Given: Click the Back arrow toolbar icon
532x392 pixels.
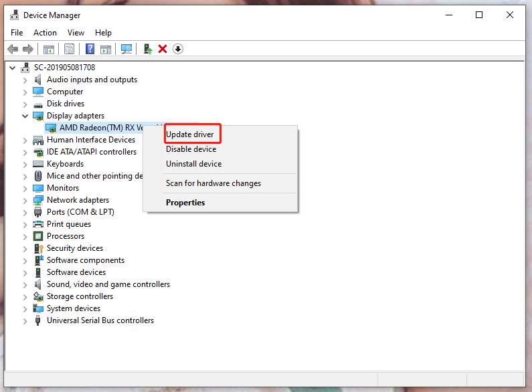Looking at the screenshot, I should pos(13,50).
